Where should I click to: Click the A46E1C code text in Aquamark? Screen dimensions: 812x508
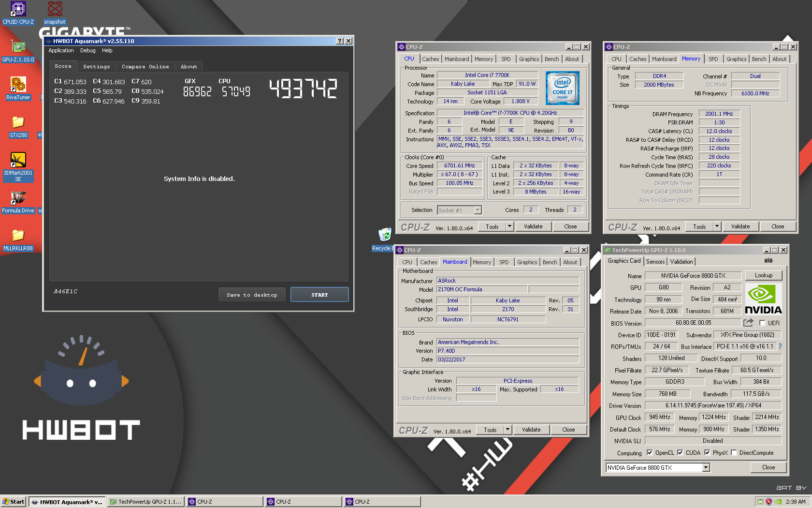pyautogui.click(x=66, y=291)
